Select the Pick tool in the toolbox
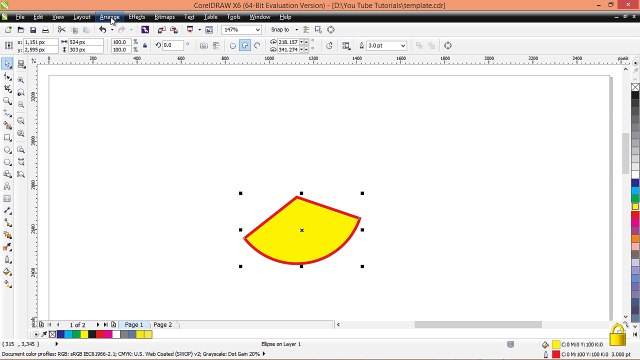 [7, 64]
